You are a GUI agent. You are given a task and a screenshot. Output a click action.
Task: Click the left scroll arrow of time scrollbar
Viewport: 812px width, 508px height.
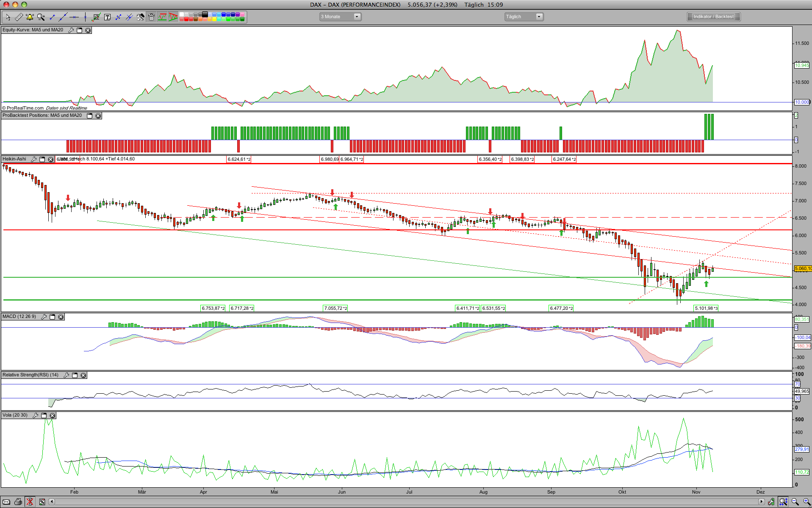52,502
